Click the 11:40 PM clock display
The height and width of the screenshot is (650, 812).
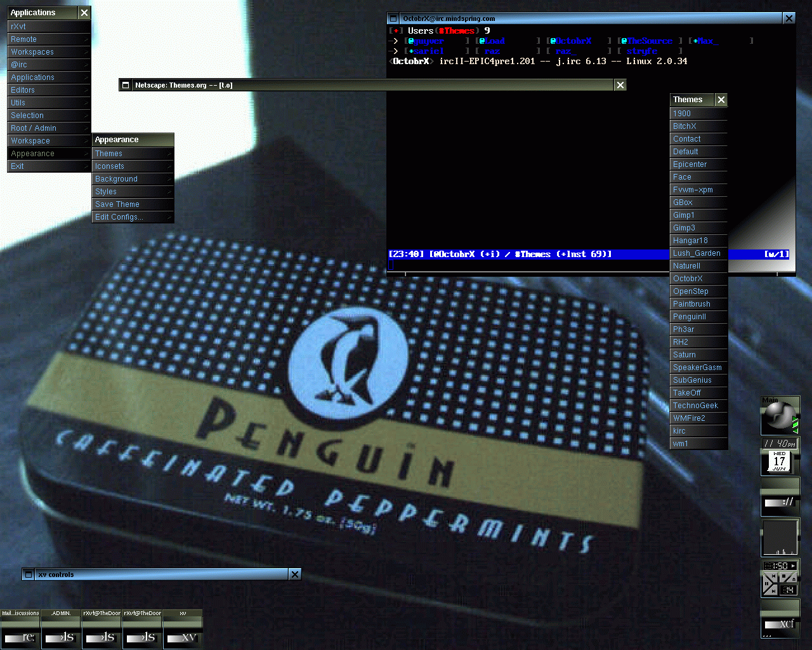point(780,443)
